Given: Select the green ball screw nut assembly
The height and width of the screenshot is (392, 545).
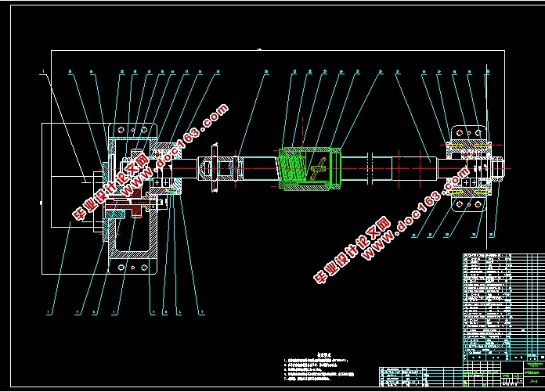Looking at the screenshot, I should (x=309, y=169).
